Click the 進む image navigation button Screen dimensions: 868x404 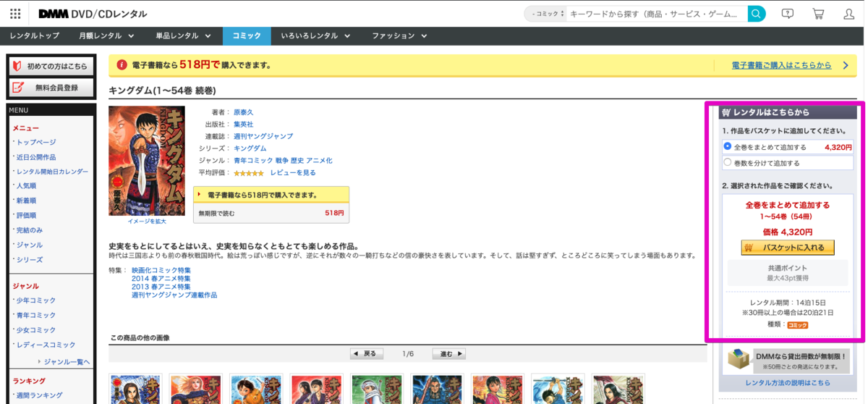[449, 354]
